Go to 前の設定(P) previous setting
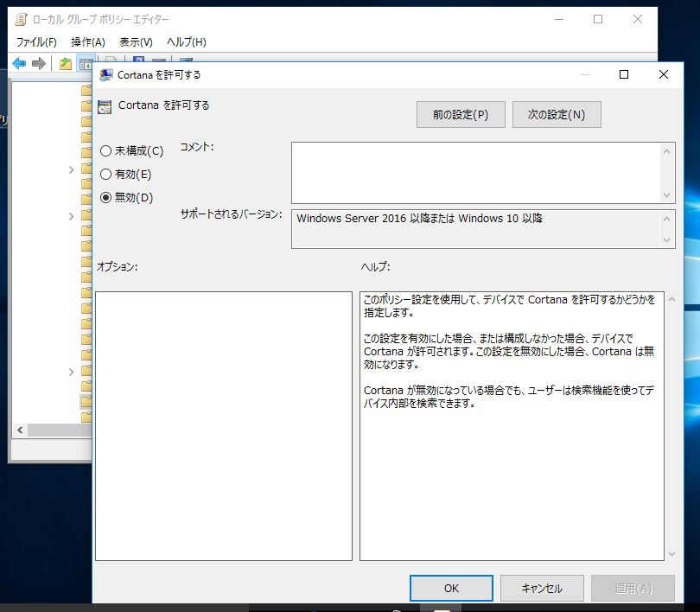The height and width of the screenshot is (612, 700). [461, 115]
